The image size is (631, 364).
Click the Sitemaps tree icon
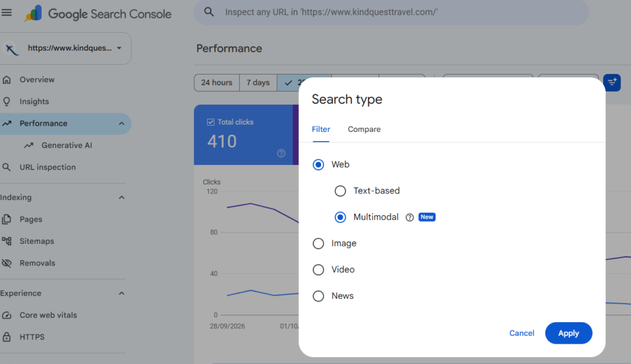[6, 241]
